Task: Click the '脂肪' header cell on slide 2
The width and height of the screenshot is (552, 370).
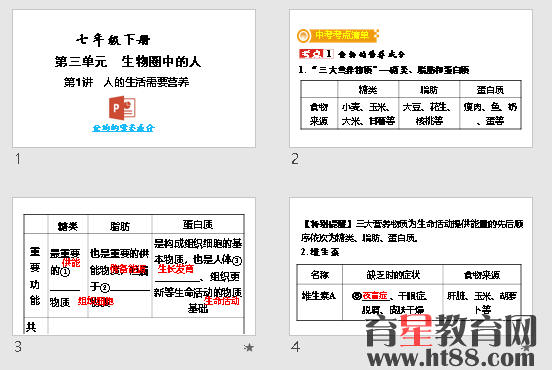Action: [429, 89]
